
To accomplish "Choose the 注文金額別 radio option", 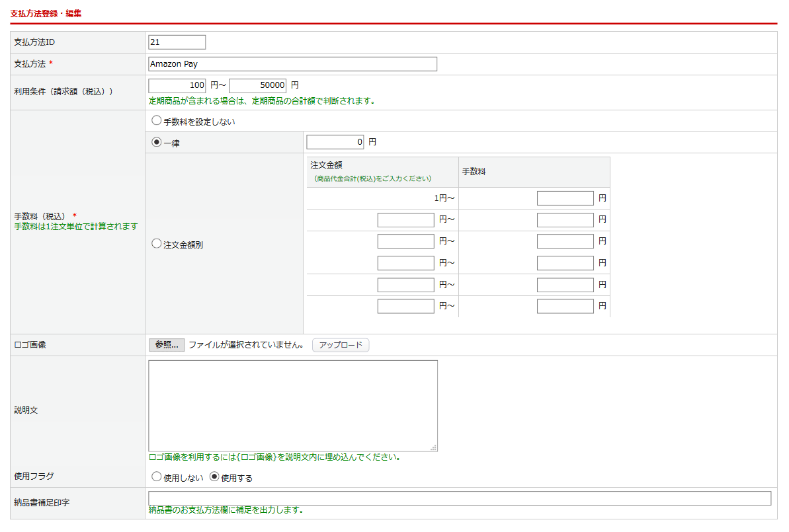I will (x=157, y=244).
